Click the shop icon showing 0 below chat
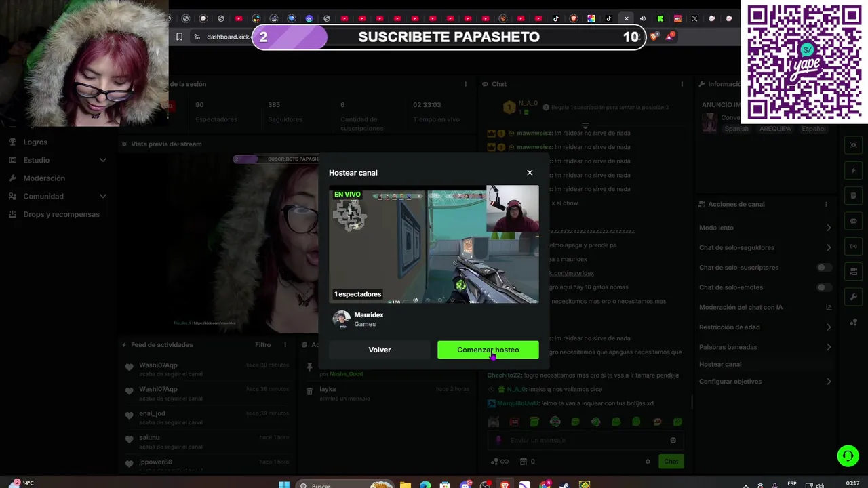The height and width of the screenshot is (488, 868). tap(527, 462)
